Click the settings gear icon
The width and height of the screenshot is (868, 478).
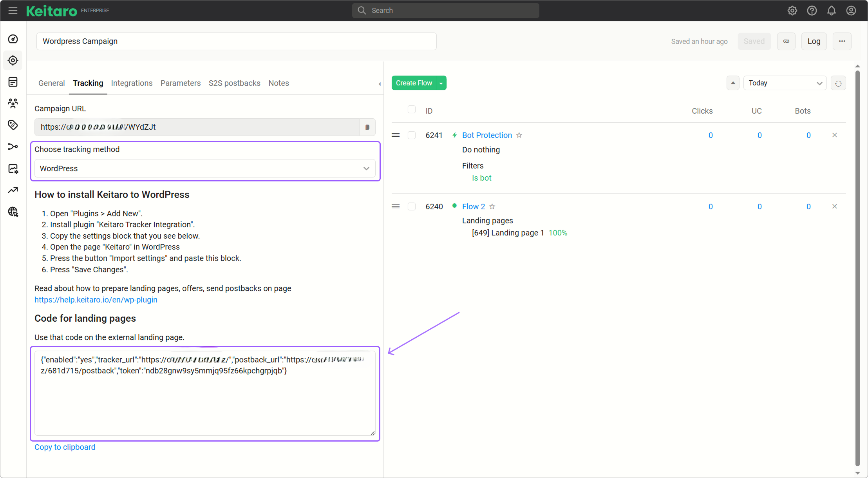point(792,11)
